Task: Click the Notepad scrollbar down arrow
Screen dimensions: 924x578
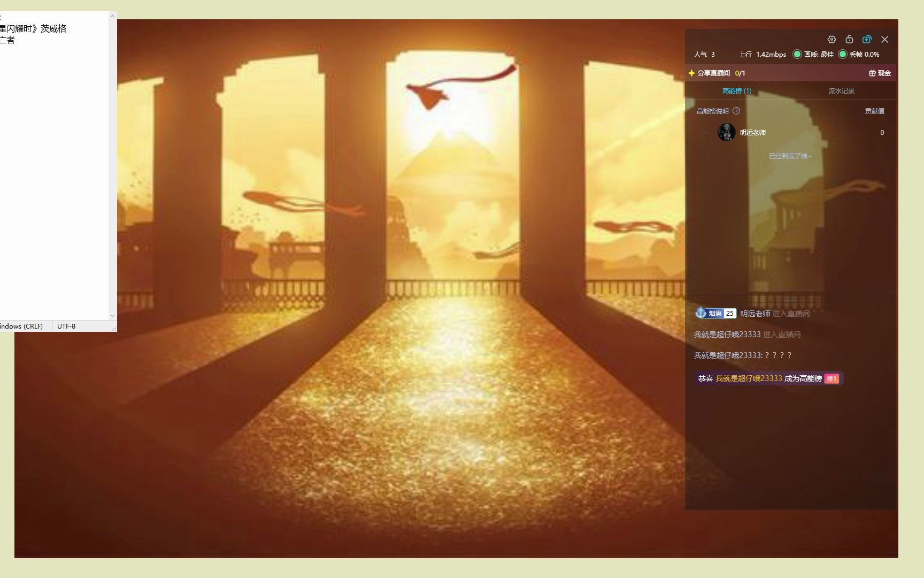Action: click(112, 316)
